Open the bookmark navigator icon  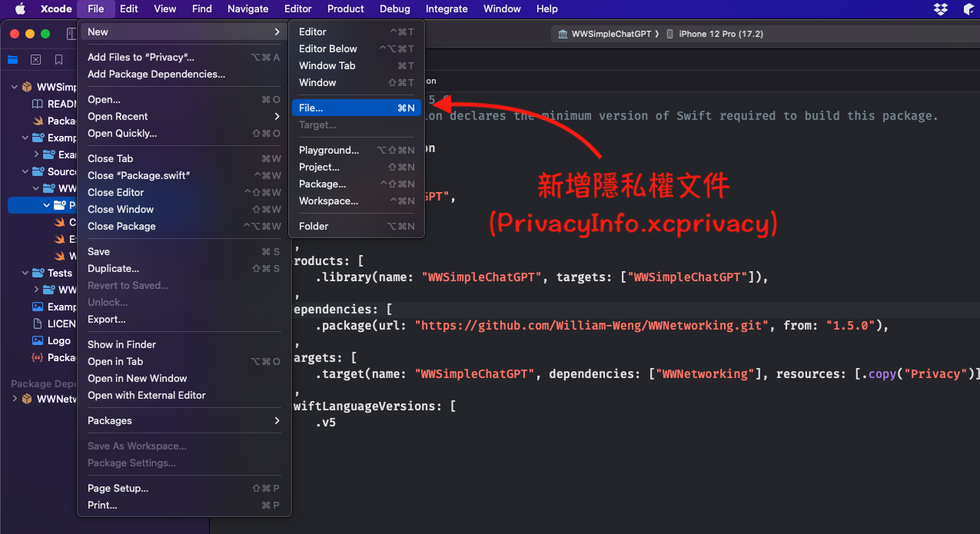58,60
